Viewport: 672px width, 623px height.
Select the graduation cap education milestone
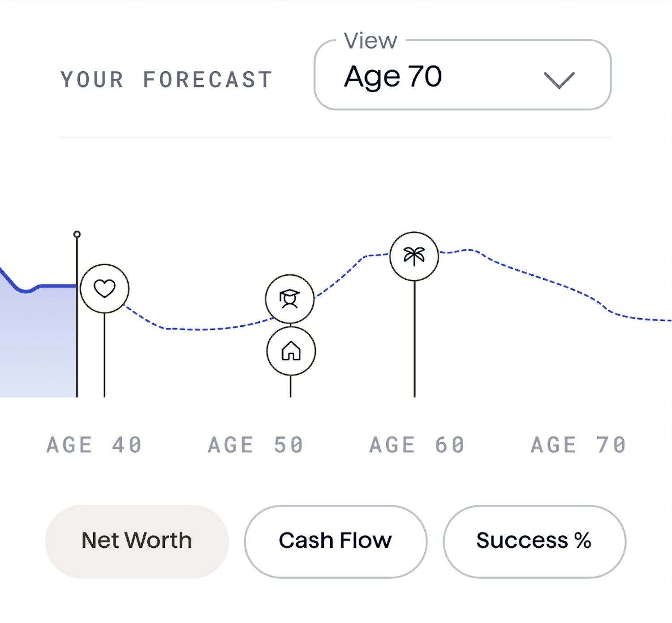(x=290, y=299)
